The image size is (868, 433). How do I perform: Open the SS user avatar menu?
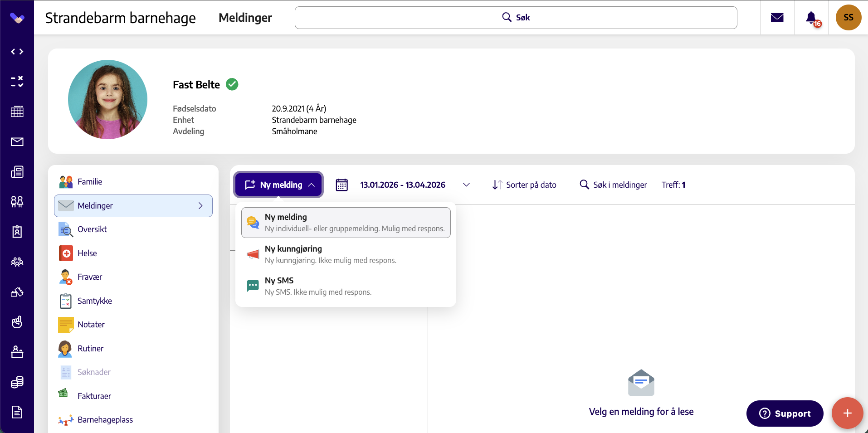(848, 18)
